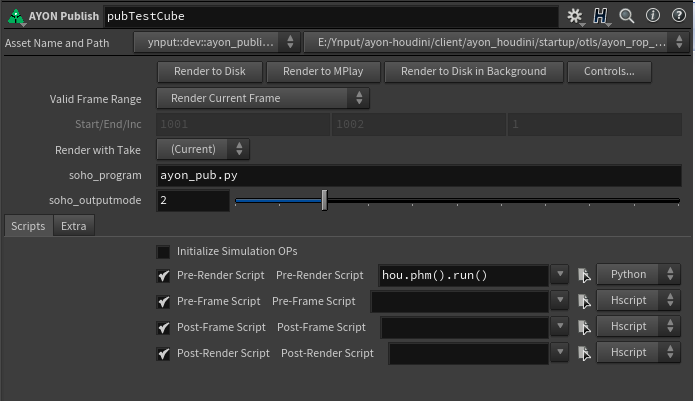Image resolution: width=695 pixels, height=401 pixels.
Task: Click file chooser icon for Pre-Render Script
Action: click(x=585, y=275)
